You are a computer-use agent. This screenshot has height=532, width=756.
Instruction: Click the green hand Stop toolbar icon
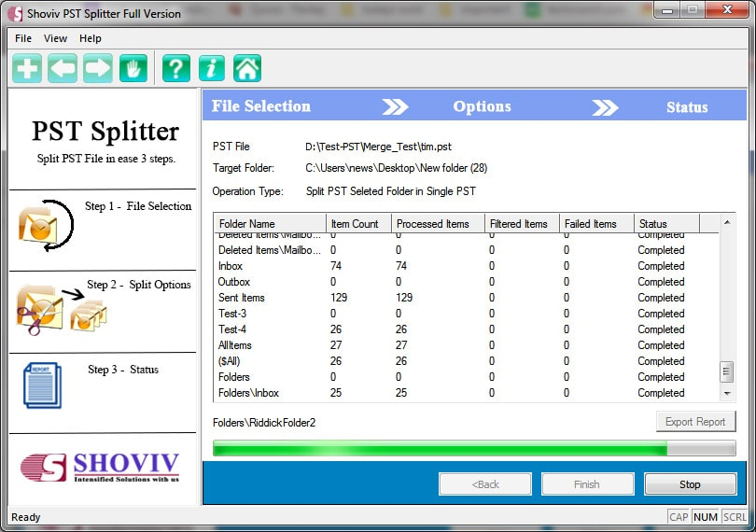(x=133, y=68)
